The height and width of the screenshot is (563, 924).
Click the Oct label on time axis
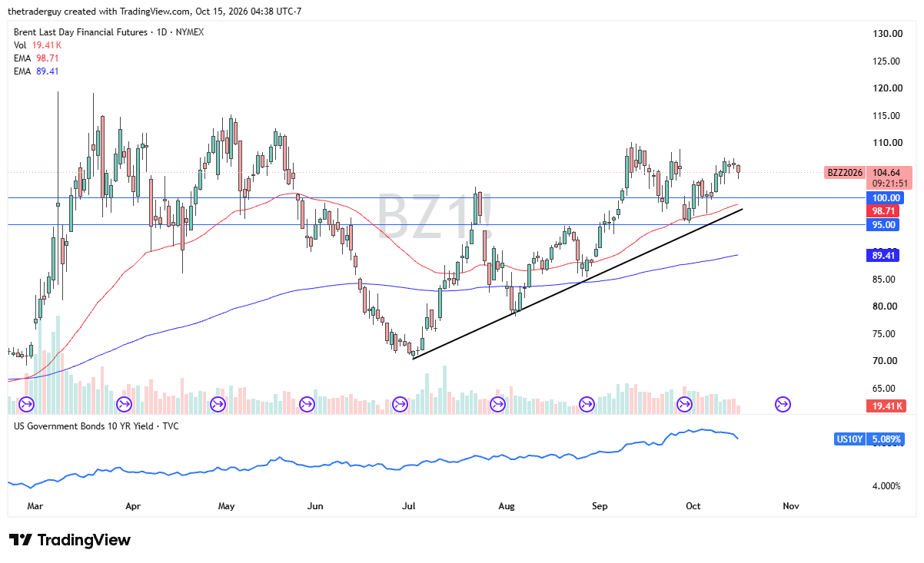[693, 506]
